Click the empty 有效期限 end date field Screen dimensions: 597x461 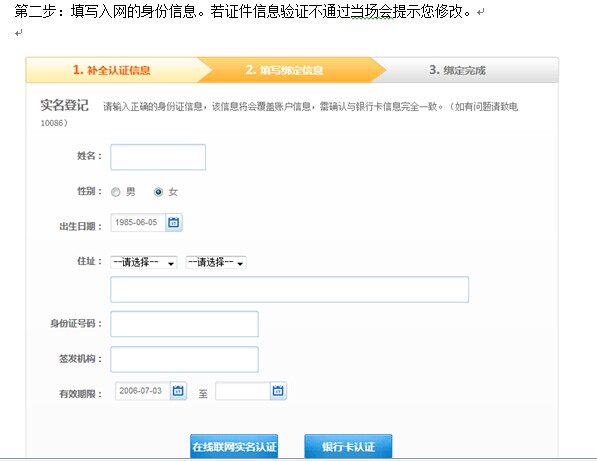(x=243, y=391)
